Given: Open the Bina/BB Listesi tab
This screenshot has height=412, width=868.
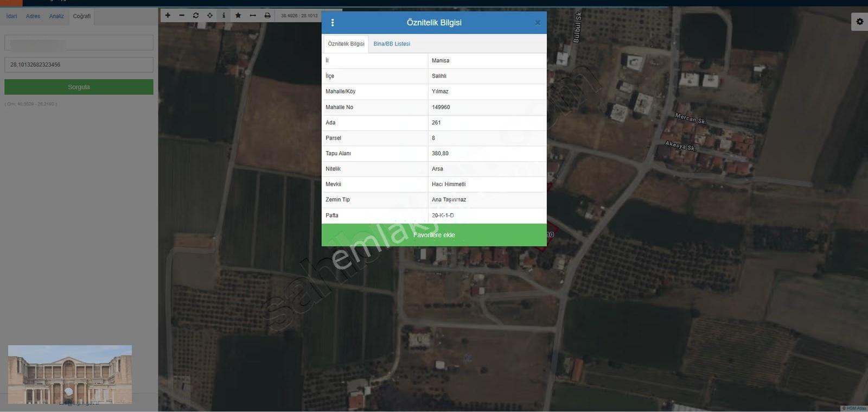Looking at the screenshot, I should point(392,44).
